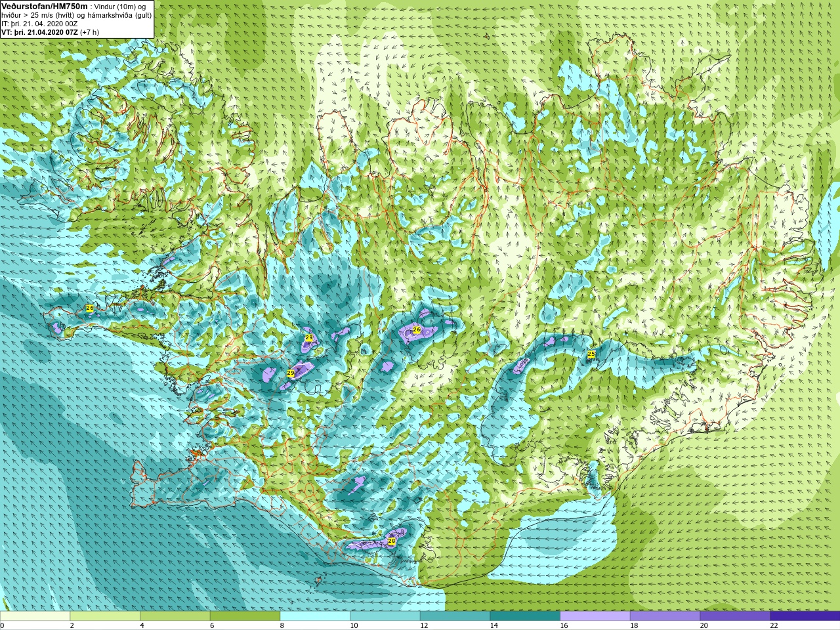
Task: Click the legend scale number 12
Action: coord(423,625)
